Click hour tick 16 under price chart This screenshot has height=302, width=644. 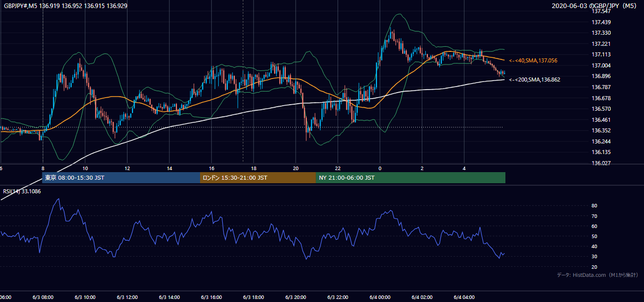coord(212,169)
